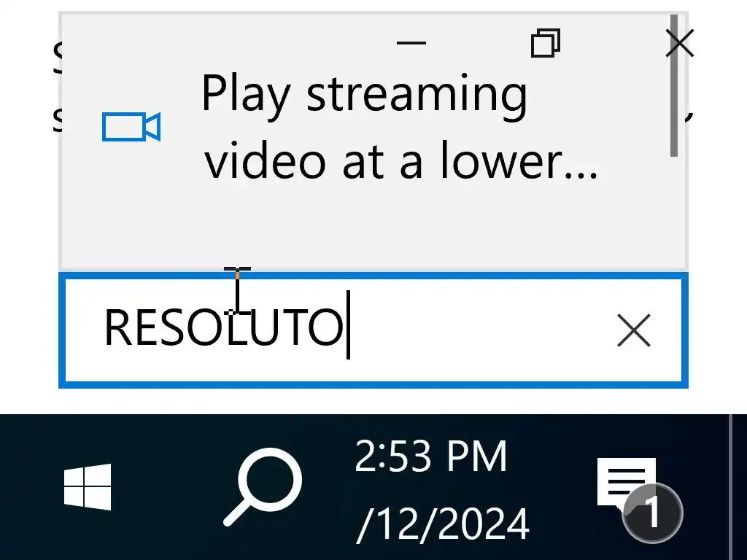
Task: Click the taskbar date /12/2024
Action: [x=443, y=524]
